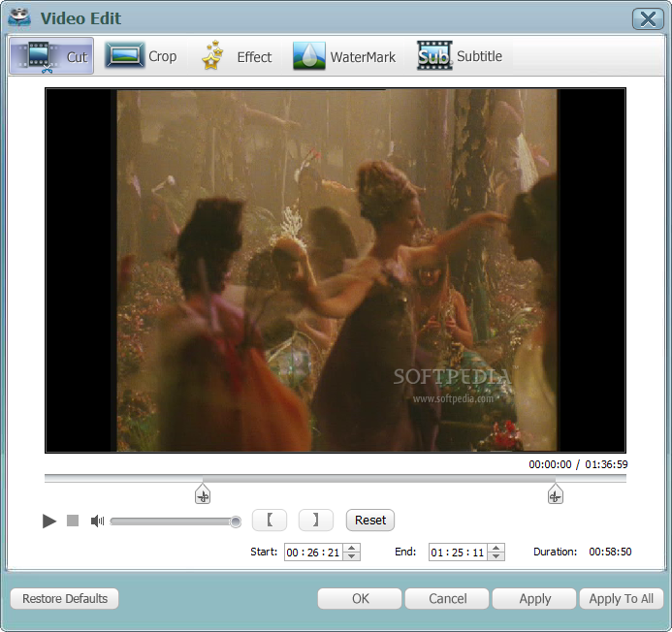Close the Video Edit dialog

(648, 19)
